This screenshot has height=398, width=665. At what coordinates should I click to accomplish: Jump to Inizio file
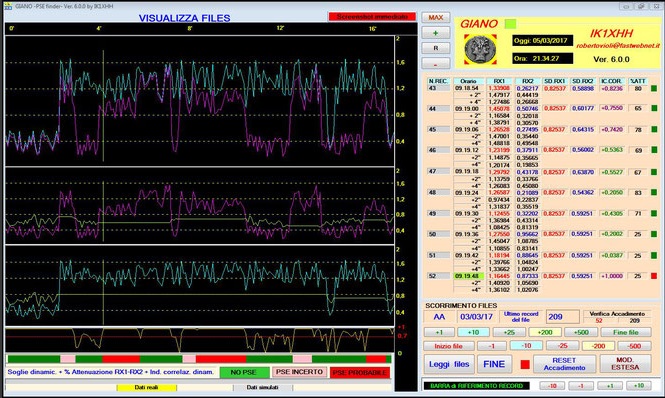coord(448,346)
